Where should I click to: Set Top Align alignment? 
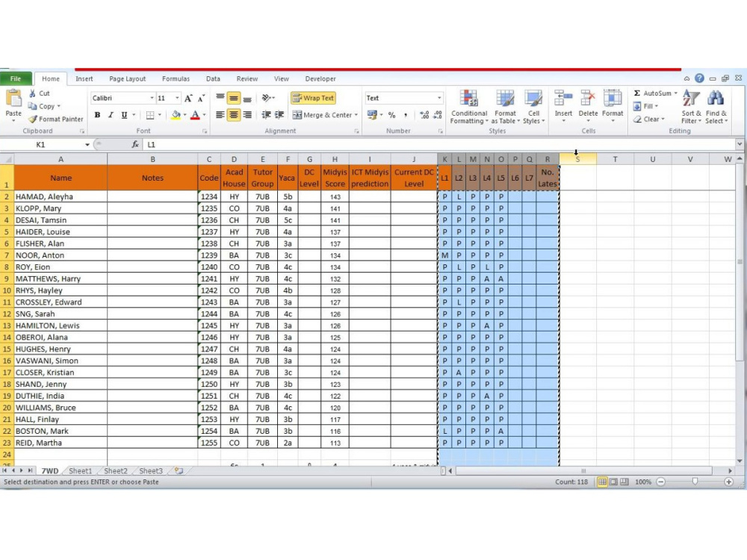point(220,98)
